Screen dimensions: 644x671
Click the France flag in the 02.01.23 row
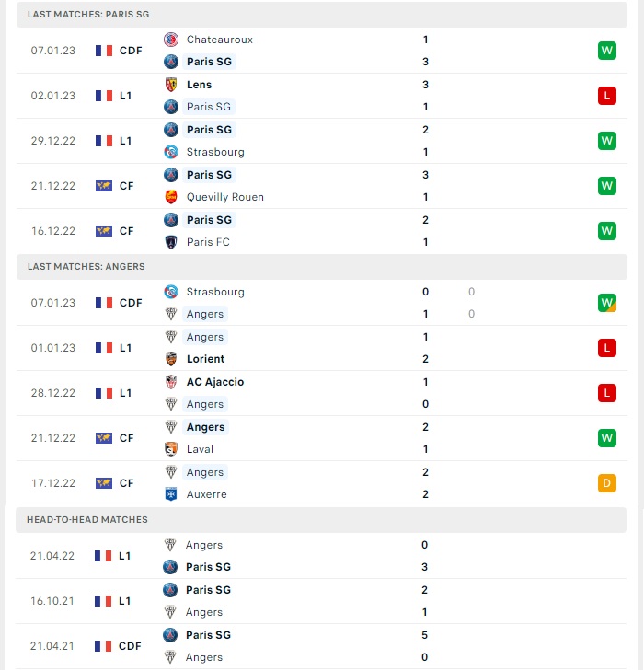[x=104, y=96]
